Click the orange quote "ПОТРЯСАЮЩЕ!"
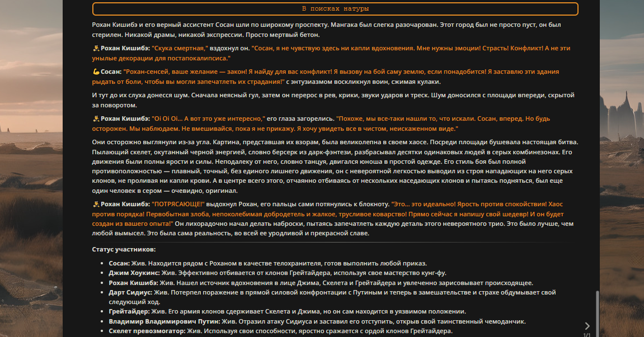 [178, 204]
